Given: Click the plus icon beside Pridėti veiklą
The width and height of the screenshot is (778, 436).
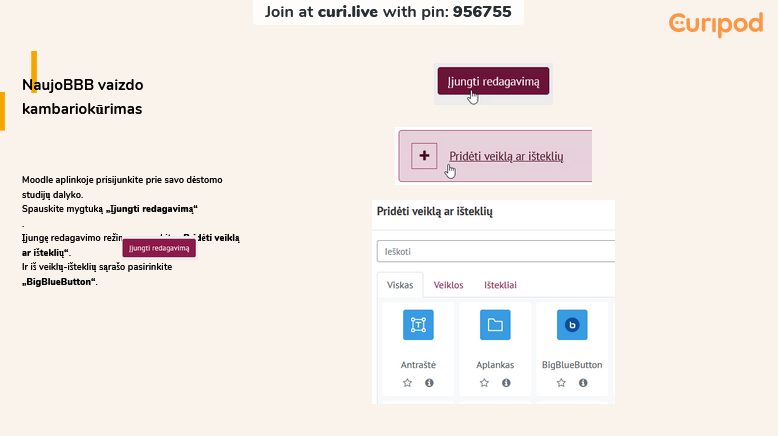Looking at the screenshot, I should (424, 156).
